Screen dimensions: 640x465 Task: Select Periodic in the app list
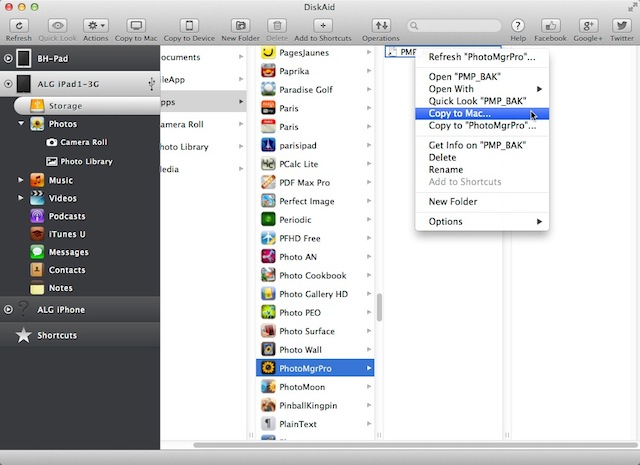click(x=315, y=220)
